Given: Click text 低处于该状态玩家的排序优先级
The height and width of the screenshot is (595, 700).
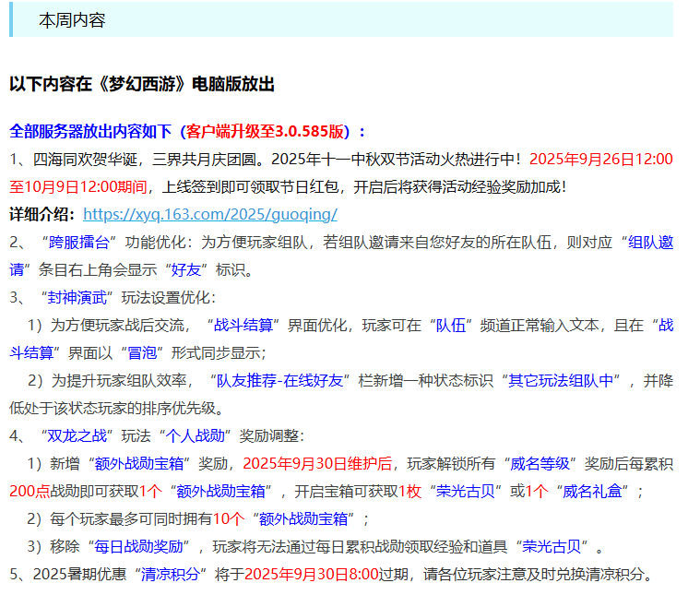Looking at the screenshot, I should click(113, 409).
